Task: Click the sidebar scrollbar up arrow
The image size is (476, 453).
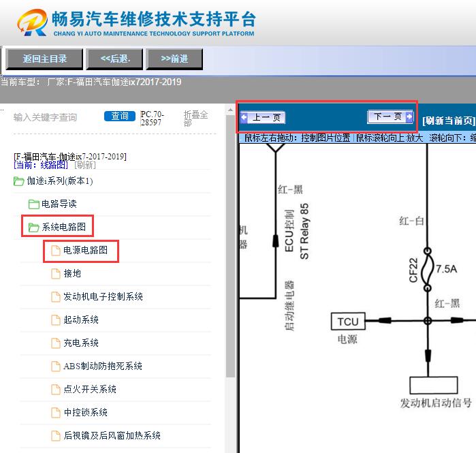Action: point(230,110)
